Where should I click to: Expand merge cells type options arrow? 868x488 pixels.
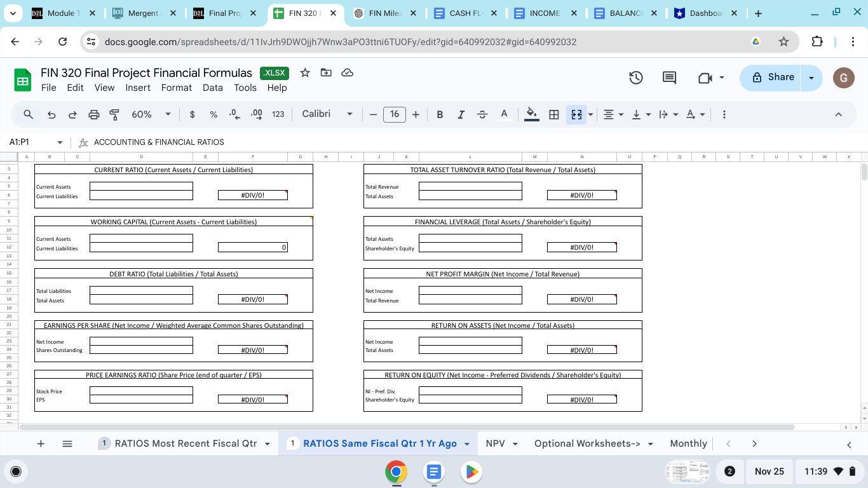(591, 114)
